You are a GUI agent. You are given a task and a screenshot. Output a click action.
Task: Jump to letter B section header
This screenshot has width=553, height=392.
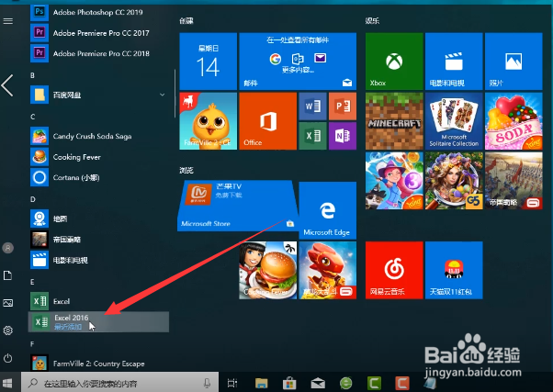[x=32, y=75]
